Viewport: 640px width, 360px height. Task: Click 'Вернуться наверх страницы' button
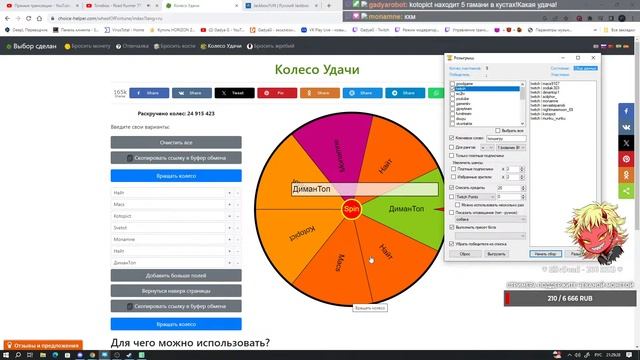176,291
